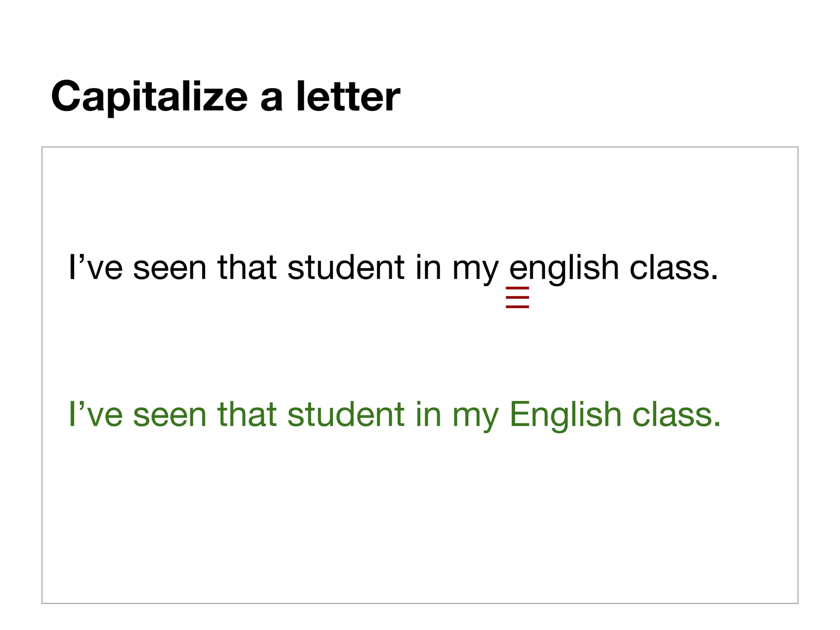Screen dimensions: 840x630
Task: Click "seen" in the green sentence
Action: point(170,415)
